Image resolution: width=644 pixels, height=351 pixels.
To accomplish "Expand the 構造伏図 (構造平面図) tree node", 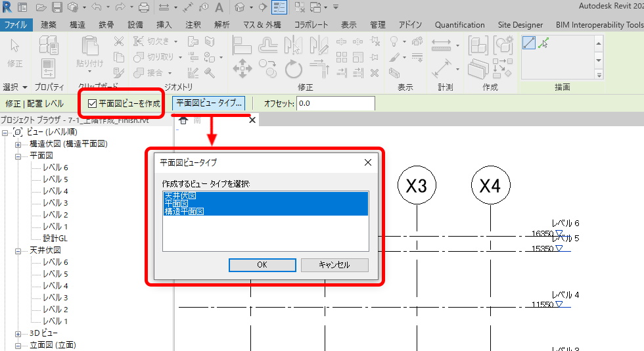I will point(18,144).
